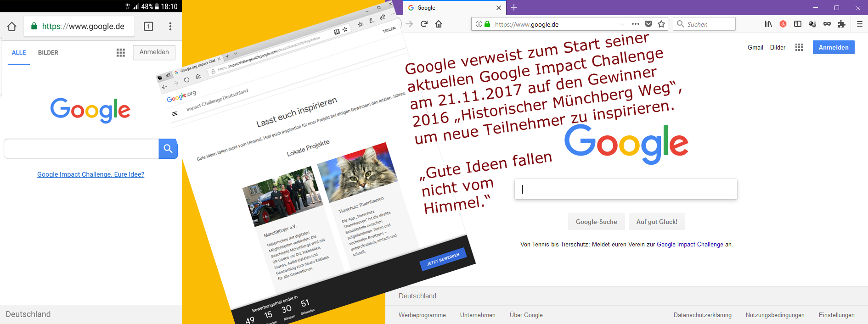
Task: Select the BILDER tab on mobile Google
Action: pos(48,53)
